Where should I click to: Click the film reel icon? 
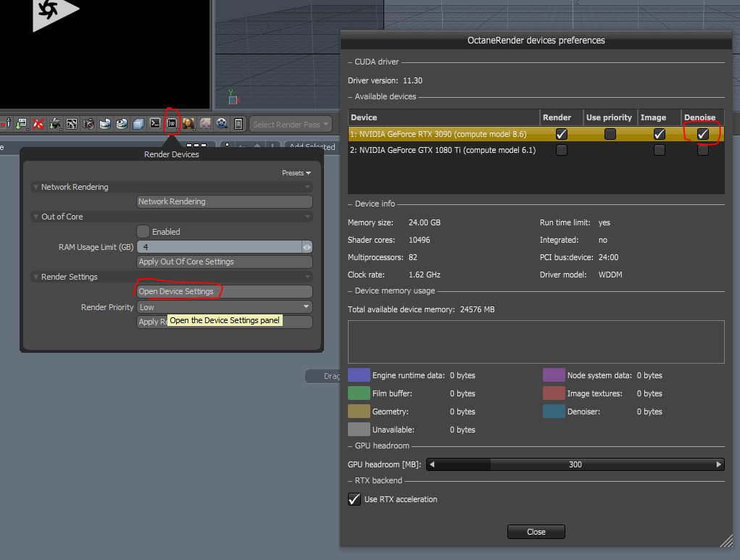pyautogui.click(x=222, y=124)
